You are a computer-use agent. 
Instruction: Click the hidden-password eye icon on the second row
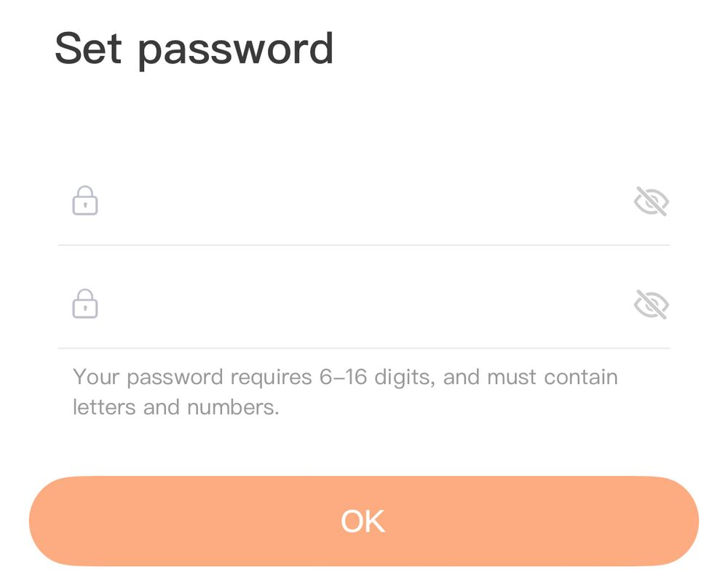point(652,303)
